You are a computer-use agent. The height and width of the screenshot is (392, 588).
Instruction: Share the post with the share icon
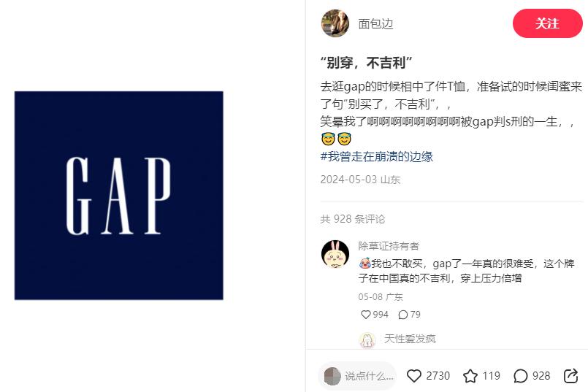click(x=570, y=375)
